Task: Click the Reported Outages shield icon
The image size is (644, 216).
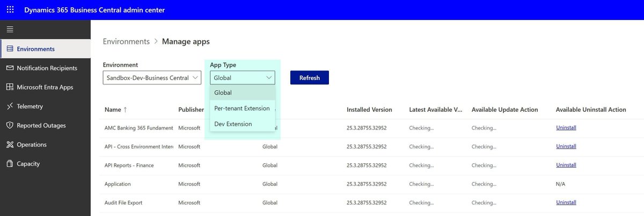Action: point(10,125)
